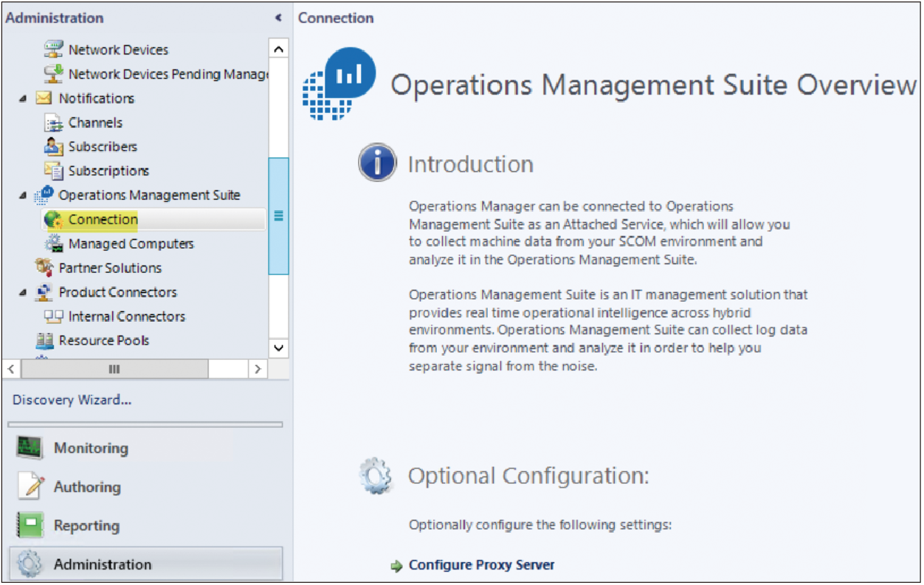
Task: Collapse the Administration navigation pane
Action: (x=278, y=18)
